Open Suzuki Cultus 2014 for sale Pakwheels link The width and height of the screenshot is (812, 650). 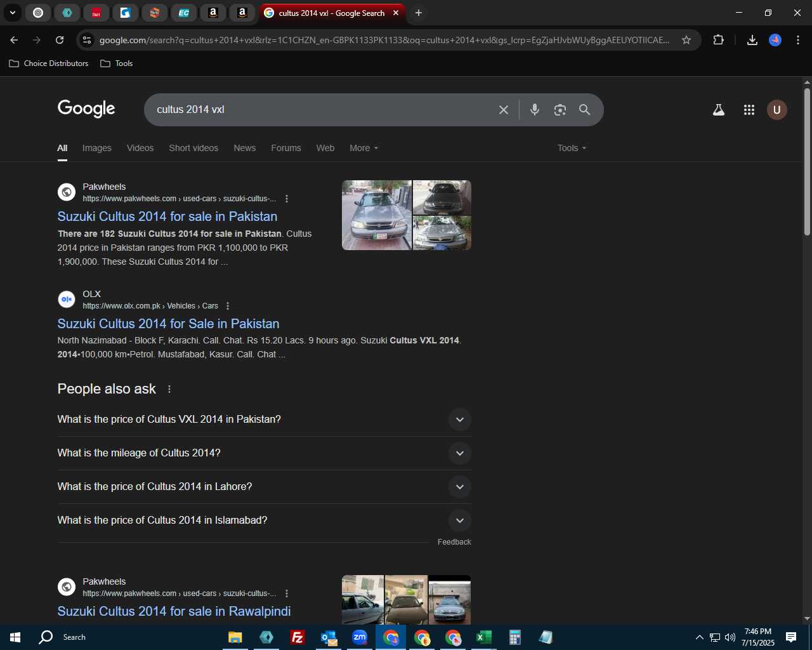point(167,216)
